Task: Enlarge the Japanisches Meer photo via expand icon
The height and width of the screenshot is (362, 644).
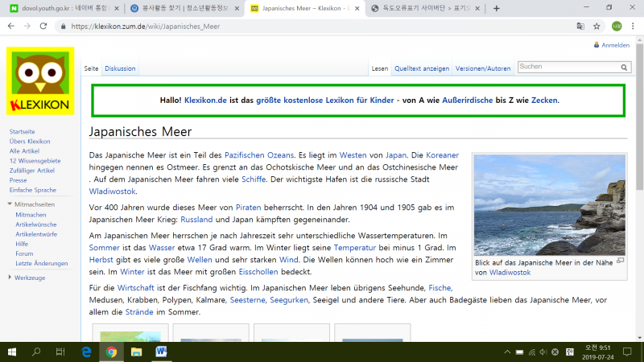Action: point(620,261)
